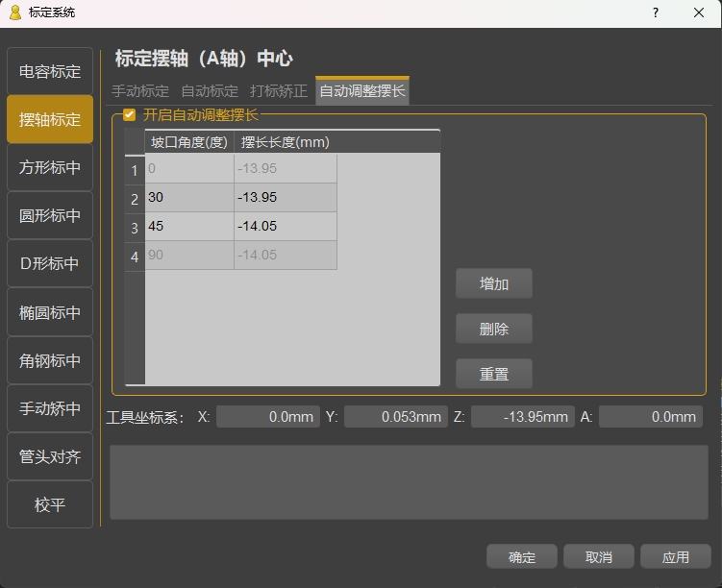The height and width of the screenshot is (588, 722).
Task: Switch to the 自动标定 tab
Action: [210, 90]
